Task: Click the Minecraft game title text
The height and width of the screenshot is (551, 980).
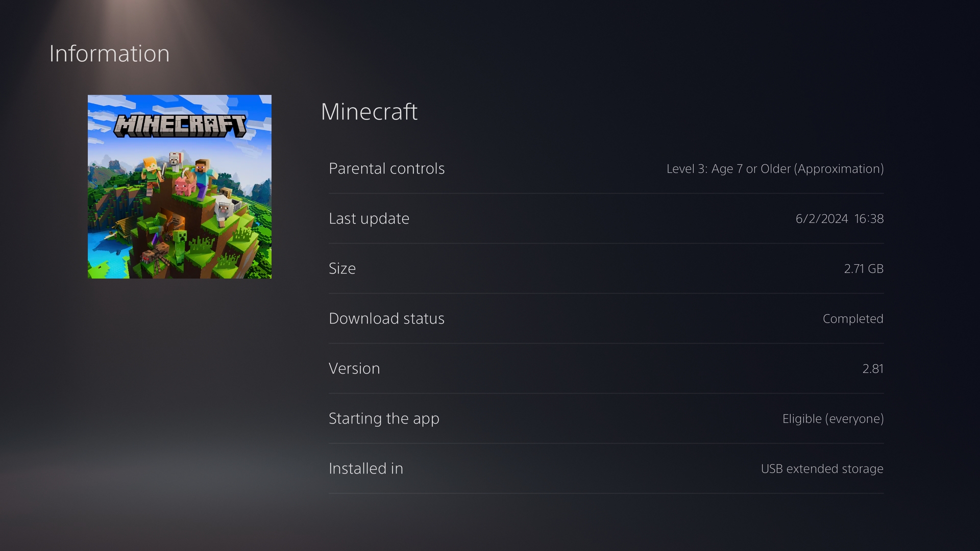Action: pyautogui.click(x=369, y=112)
